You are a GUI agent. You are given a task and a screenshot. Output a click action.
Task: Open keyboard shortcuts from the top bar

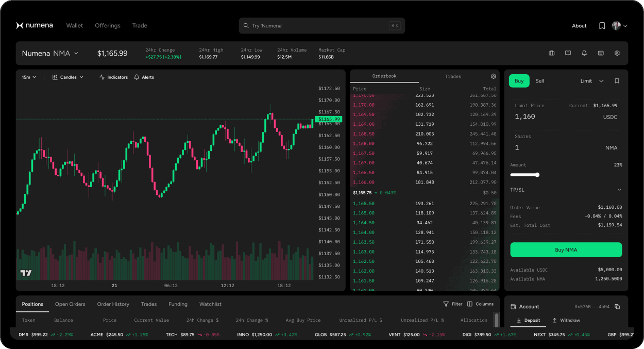pyautogui.click(x=601, y=53)
